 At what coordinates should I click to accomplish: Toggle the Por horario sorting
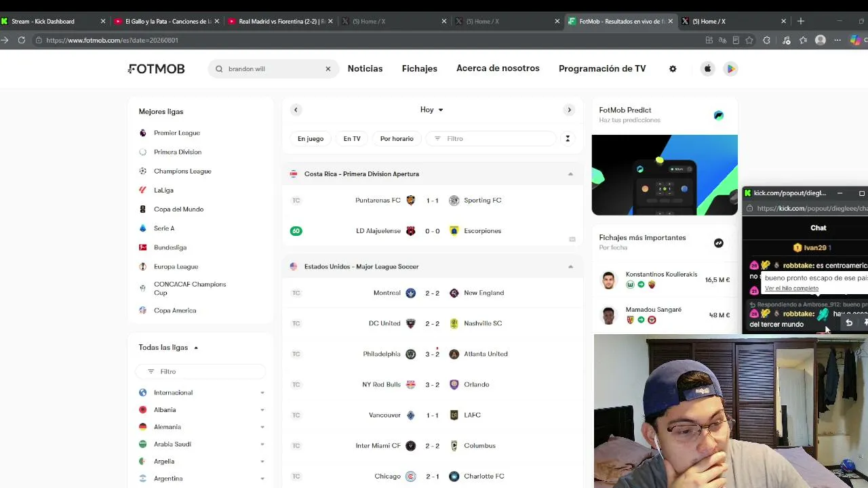397,139
